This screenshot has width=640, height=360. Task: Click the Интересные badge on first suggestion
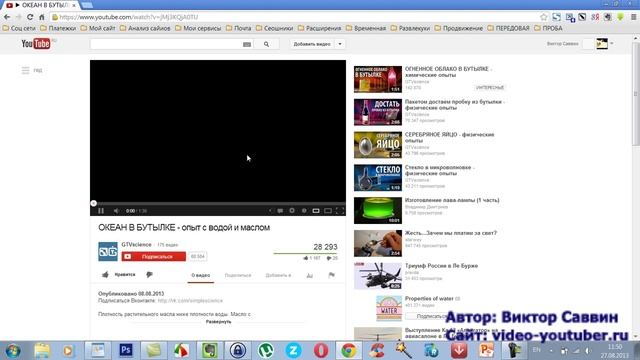pos(490,88)
